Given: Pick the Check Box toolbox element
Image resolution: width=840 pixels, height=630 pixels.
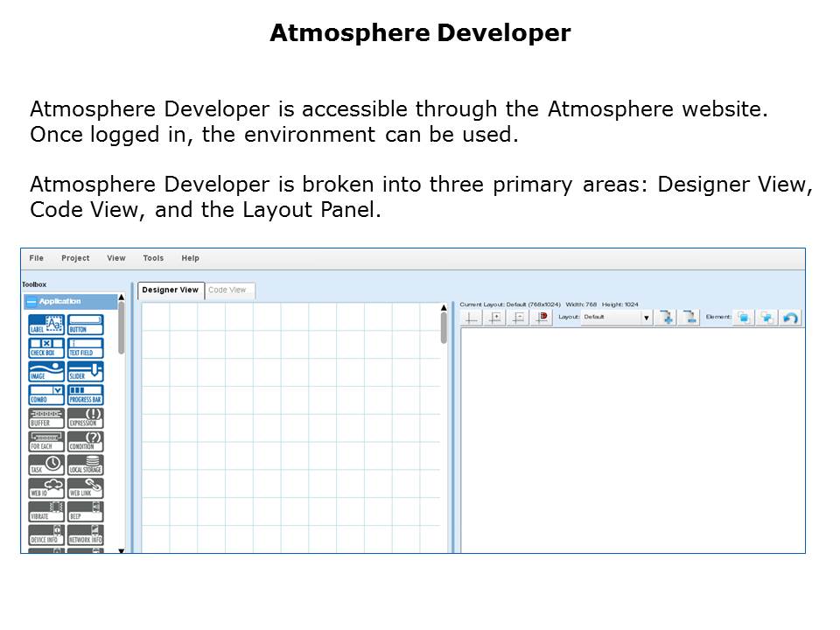Looking at the screenshot, I should click(46, 348).
